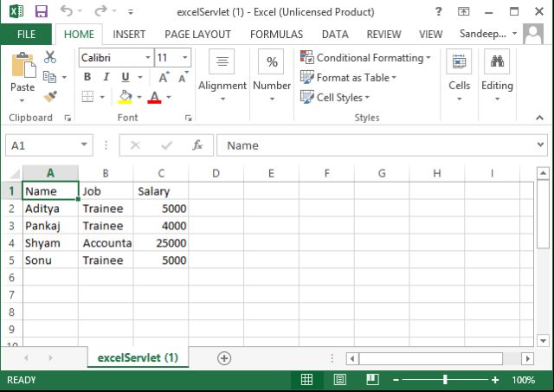
Task: Apply red font color
Action: point(155,97)
